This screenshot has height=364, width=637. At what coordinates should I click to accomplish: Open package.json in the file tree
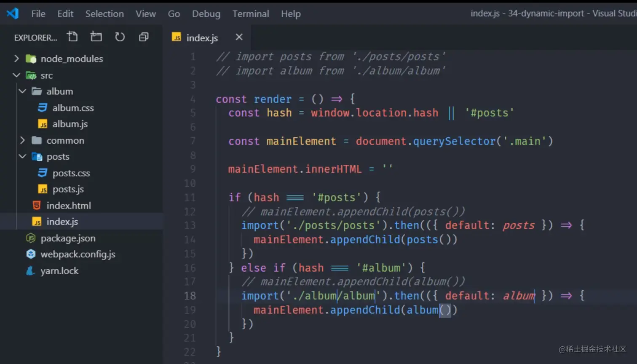pyautogui.click(x=68, y=238)
